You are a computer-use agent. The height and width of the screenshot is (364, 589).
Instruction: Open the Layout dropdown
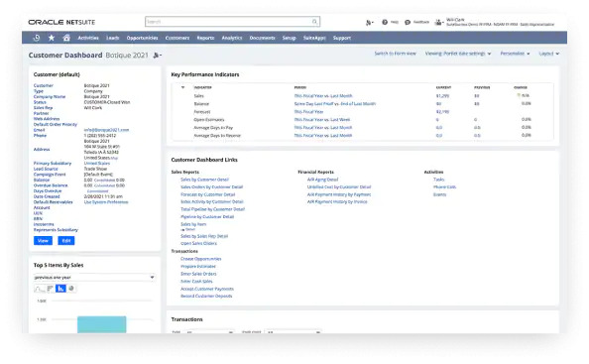pyautogui.click(x=548, y=54)
